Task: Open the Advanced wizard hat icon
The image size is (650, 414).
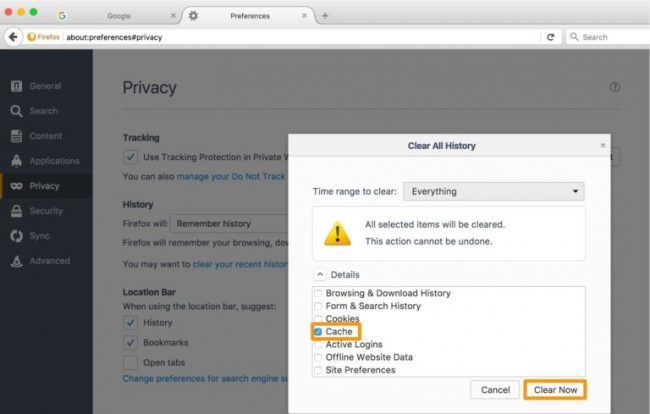Action: coord(16,261)
